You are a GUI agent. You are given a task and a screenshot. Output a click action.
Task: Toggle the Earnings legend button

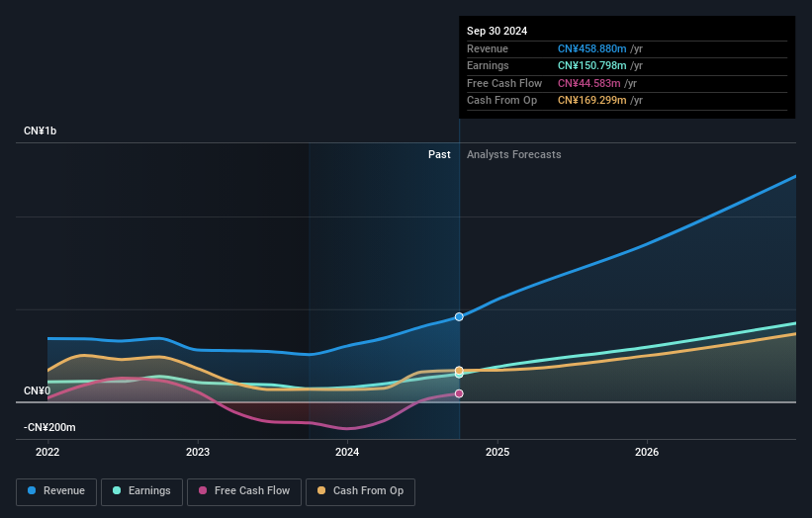click(141, 491)
